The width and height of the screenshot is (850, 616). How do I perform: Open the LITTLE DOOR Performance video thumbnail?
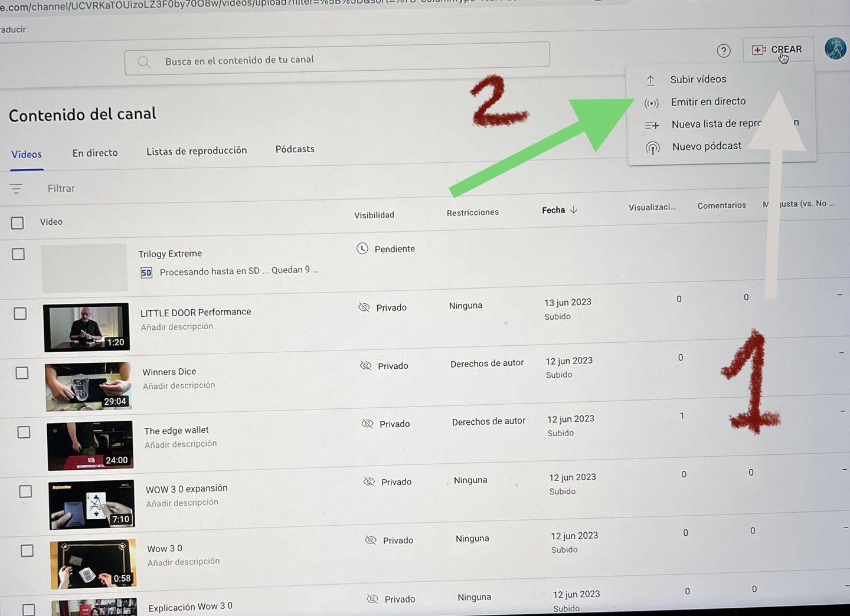point(86,327)
